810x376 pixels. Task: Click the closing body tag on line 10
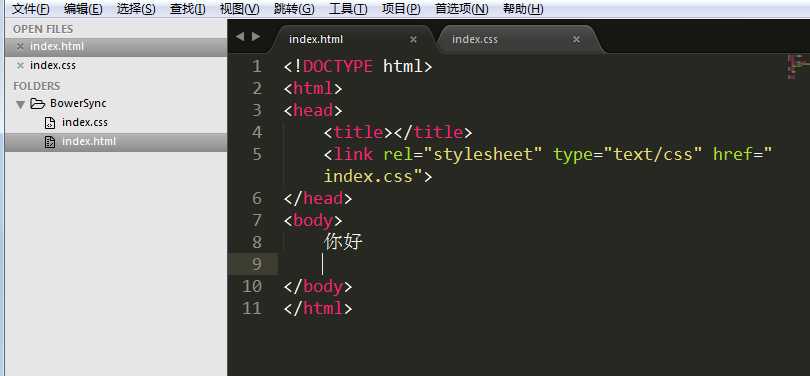(318, 286)
